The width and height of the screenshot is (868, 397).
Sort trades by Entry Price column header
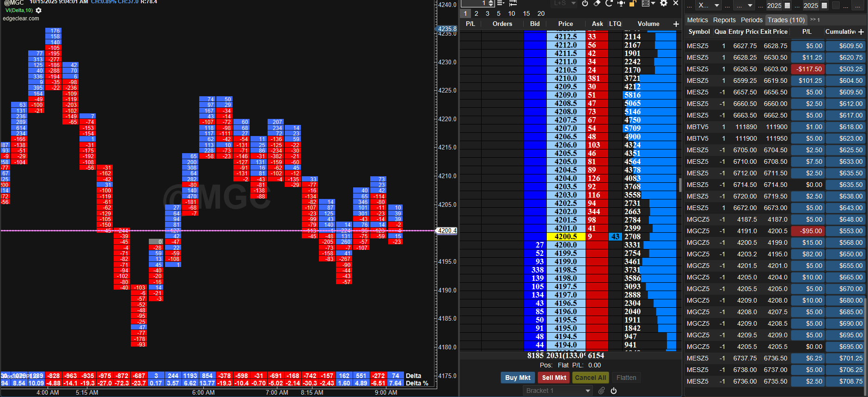743,32
